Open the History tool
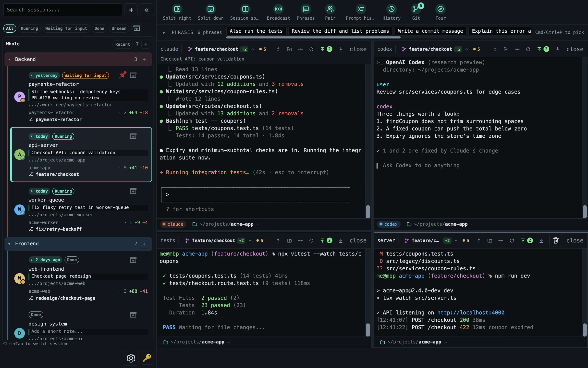 tap(391, 12)
